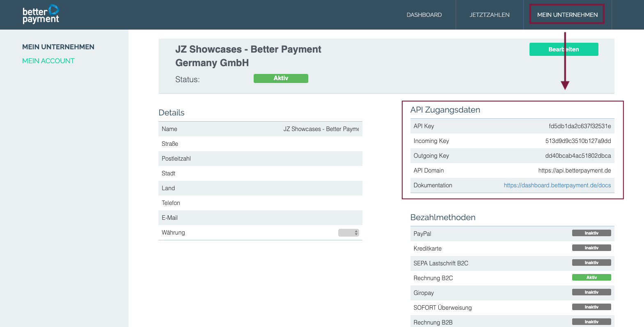Click the Bezahlmethoden heading
Screen dimensions: 644x327
[443, 217]
